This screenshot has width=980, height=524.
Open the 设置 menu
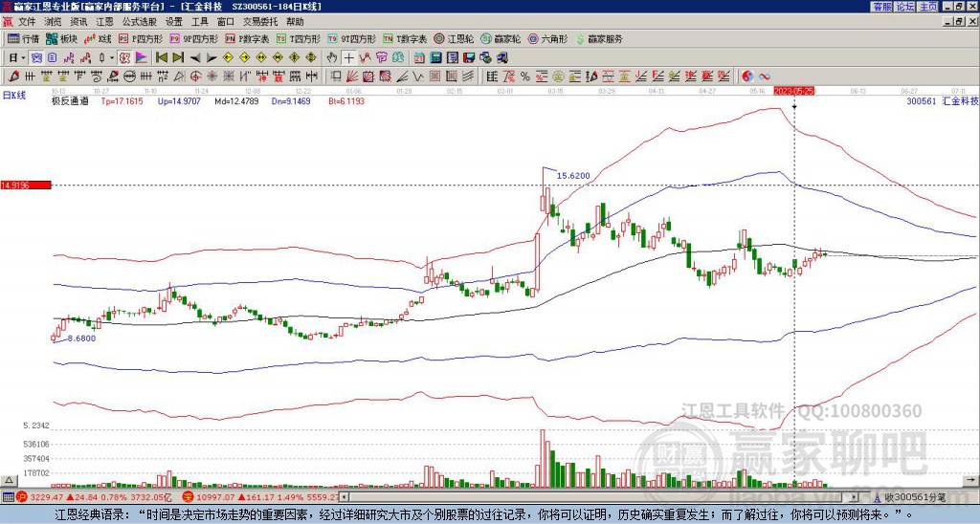174,22
